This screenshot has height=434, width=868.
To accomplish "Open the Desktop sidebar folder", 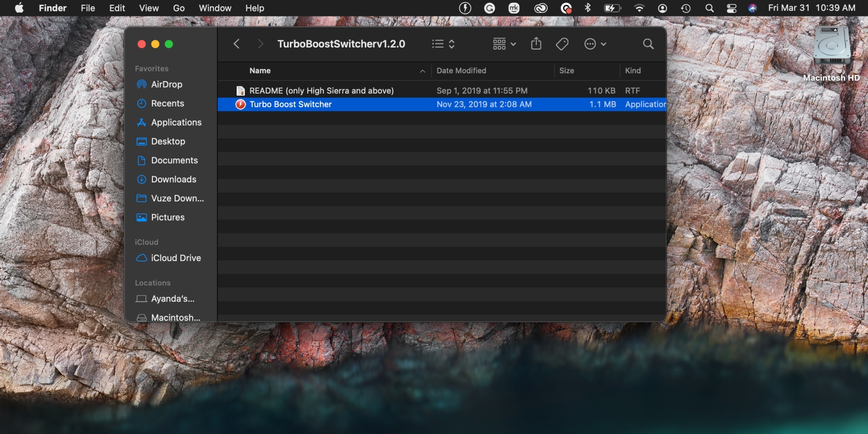I will 168,142.
